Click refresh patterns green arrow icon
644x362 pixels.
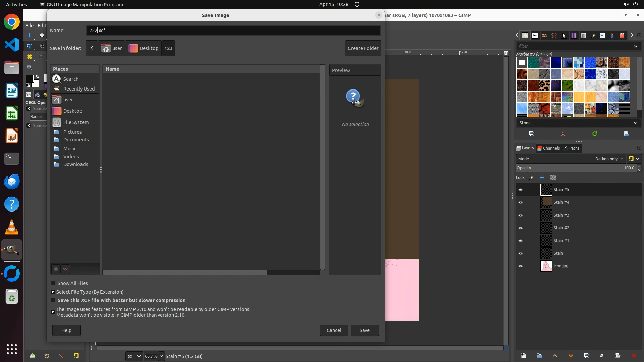595,134
